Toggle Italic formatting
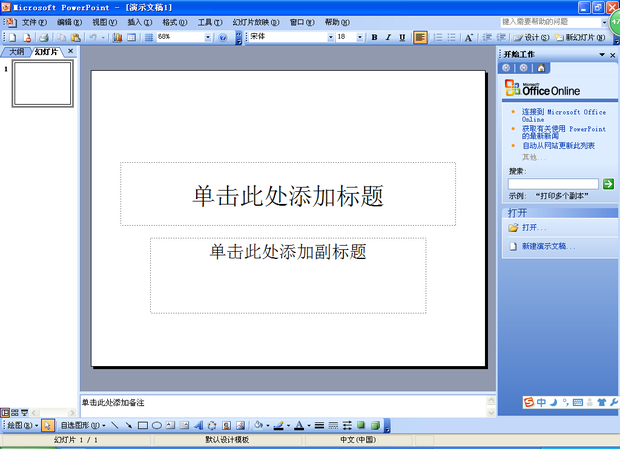Viewport: 620px width, 449px height. (x=388, y=38)
